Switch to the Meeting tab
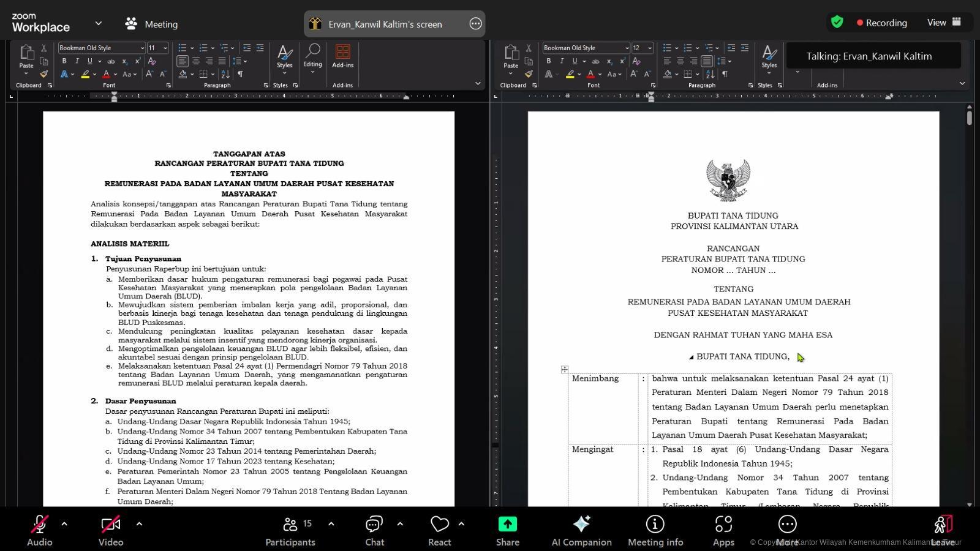The image size is (980, 551). pos(151,24)
